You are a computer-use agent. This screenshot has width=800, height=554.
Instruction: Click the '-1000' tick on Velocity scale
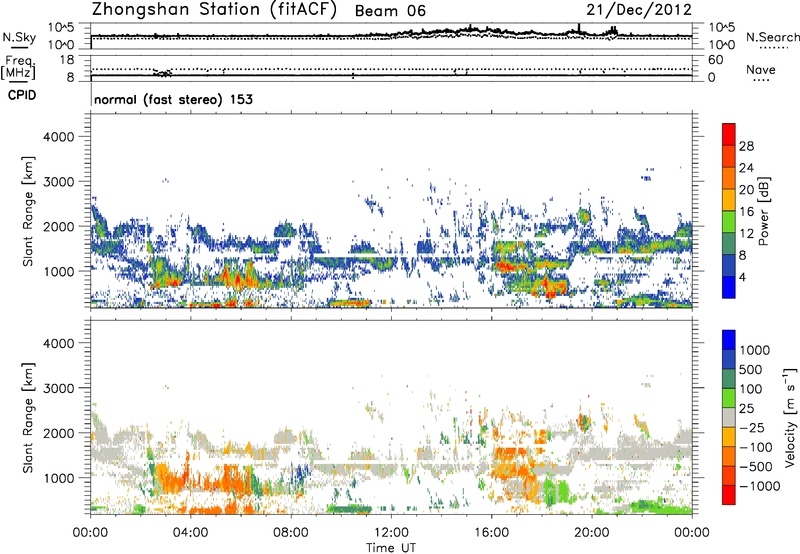pos(760,486)
